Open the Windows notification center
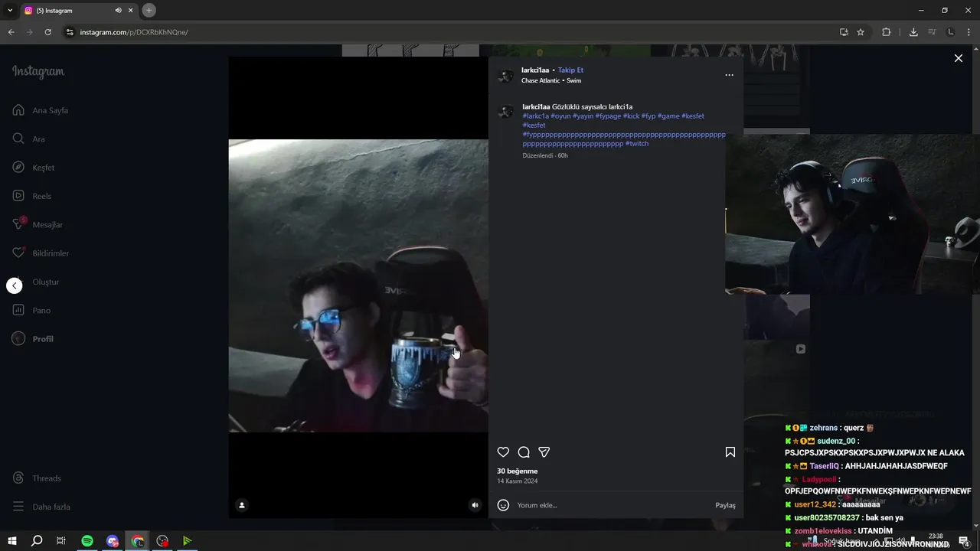The height and width of the screenshot is (551, 980). (964, 542)
